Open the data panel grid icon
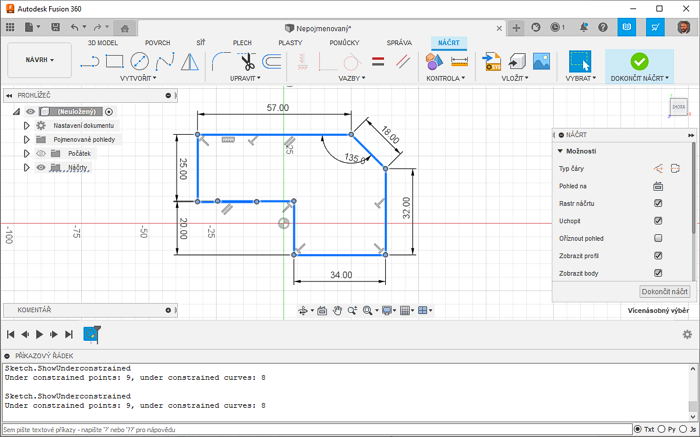This screenshot has width=700, height=437. (x=10, y=27)
